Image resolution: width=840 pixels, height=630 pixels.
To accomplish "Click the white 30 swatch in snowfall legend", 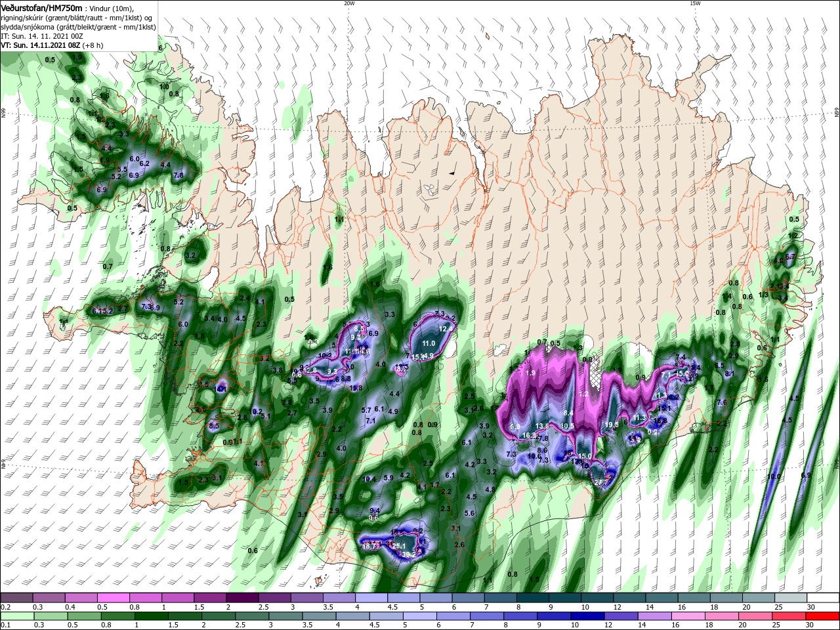I will coord(823,597).
